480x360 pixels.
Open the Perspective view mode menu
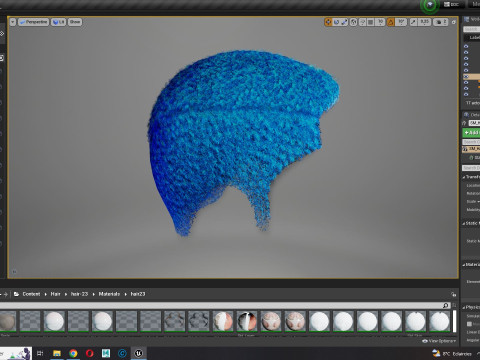(x=33, y=22)
